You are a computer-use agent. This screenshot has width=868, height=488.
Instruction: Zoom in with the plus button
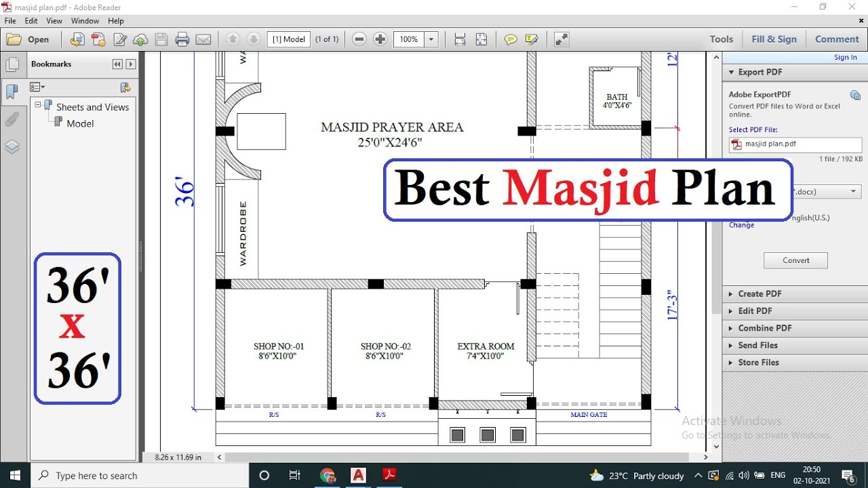pyautogui.click(x=380, y=39)
